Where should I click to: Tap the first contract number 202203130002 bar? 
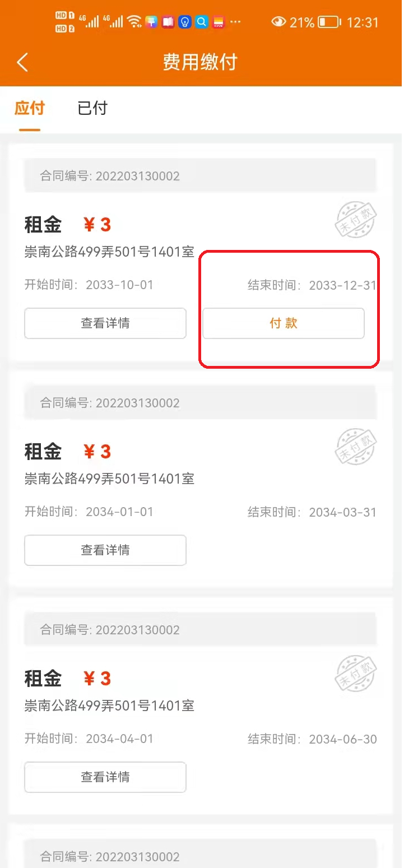tap(200, 176)
